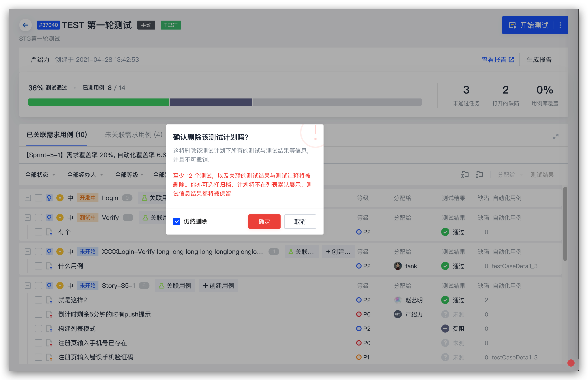Click the P1 level circle for 注册页输入错误手机验证码
The height and width of the screenshot is (380, 588).
359,357
